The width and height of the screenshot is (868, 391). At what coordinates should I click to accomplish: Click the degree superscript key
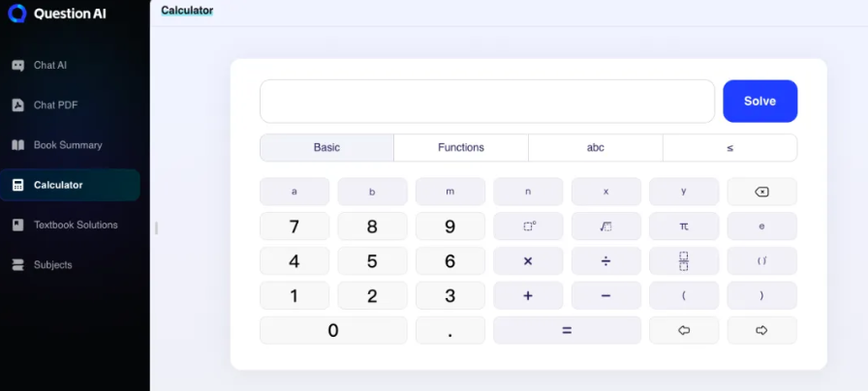coord(528,226)
